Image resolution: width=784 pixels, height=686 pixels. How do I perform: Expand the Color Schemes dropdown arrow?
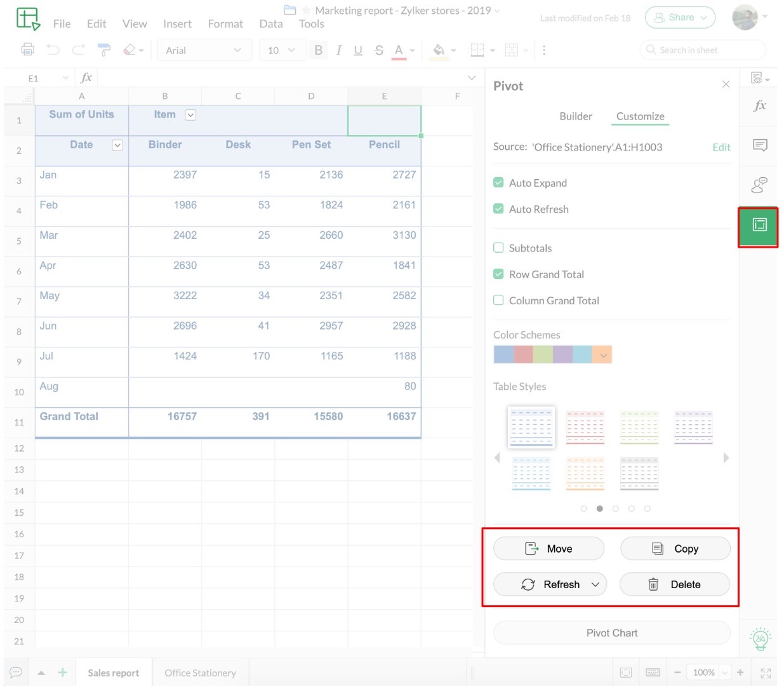(x=602, y=355)
